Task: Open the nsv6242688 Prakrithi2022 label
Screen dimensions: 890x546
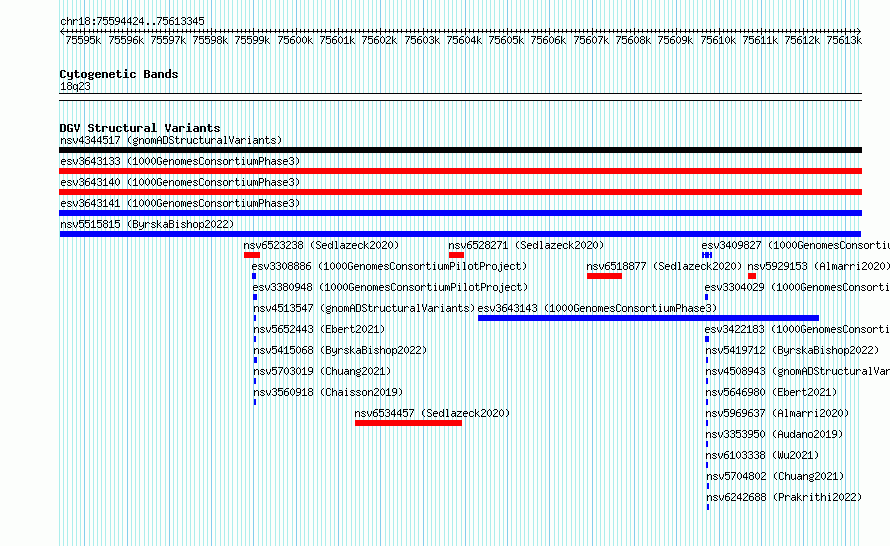Action: click(x=784, y=497)
